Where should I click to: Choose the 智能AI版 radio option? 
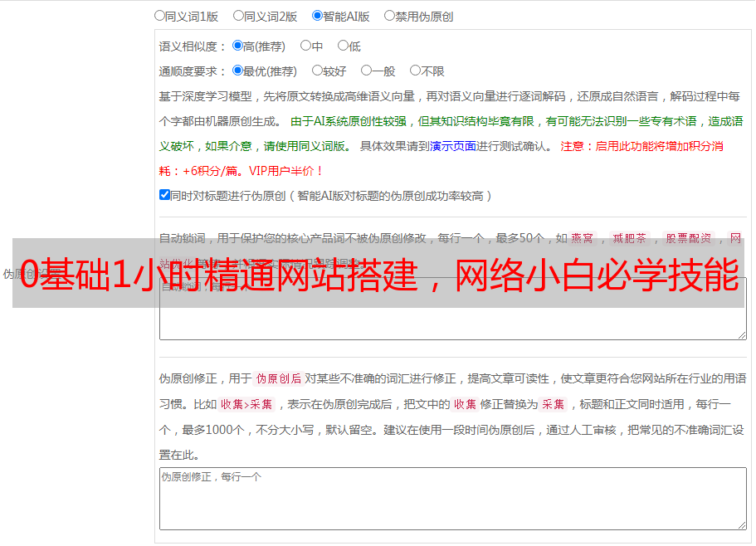click(317, 16)
